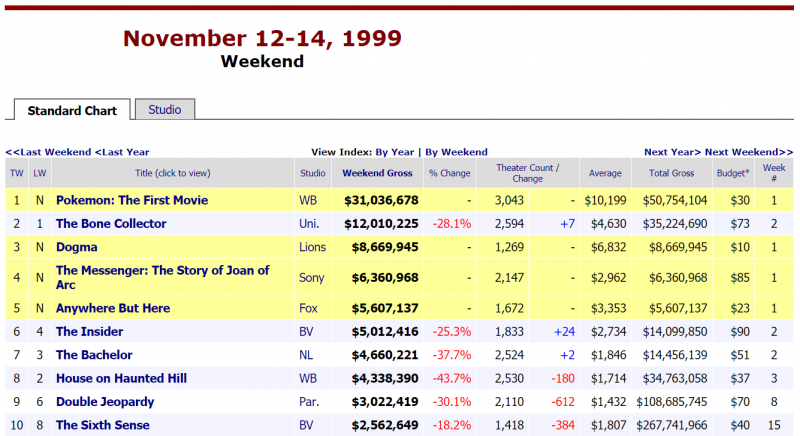Open Double Jeopardy movie page
This screenshot has width=800, height=436.
pos(105,402)
